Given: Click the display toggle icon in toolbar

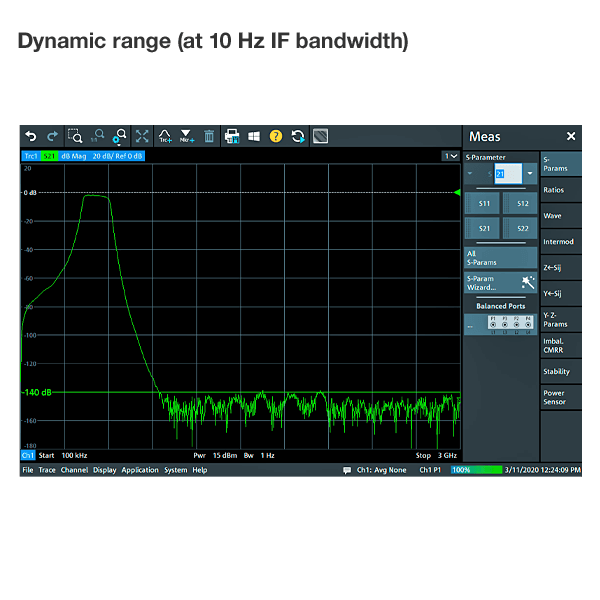Looking at the screenshot, I should [x=320, y=136].
